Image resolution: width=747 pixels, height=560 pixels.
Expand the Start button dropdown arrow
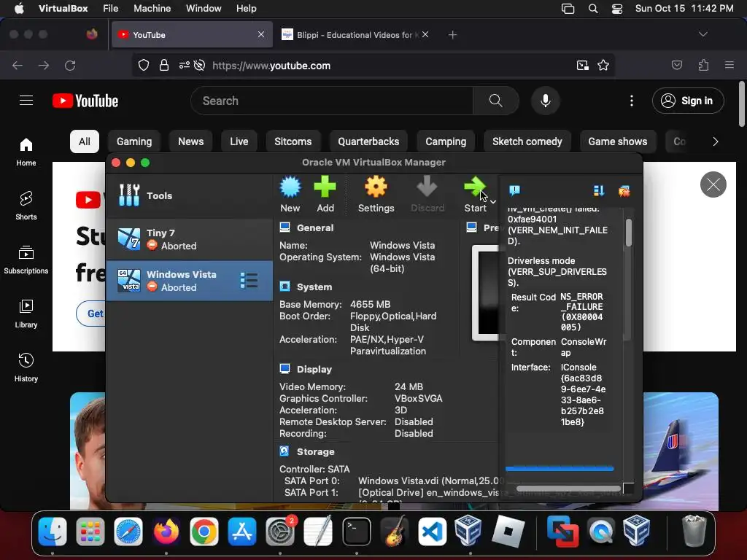(x=493, y=202)
